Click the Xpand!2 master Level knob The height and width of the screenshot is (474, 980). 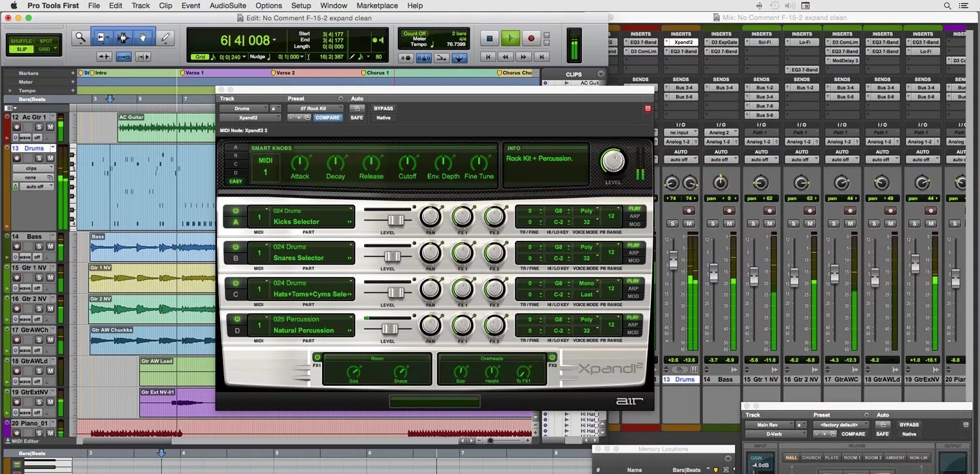tap(612, 161)
